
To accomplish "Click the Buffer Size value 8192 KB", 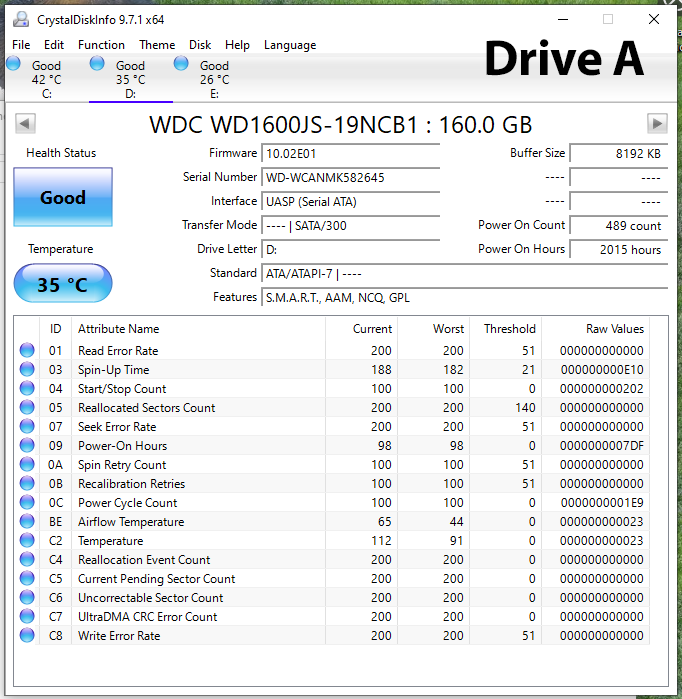I will pyautogui.click(x=619, y=154).
